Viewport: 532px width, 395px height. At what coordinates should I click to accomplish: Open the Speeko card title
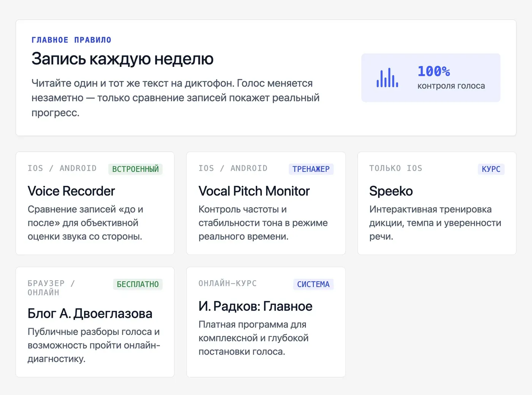[x=391, y=191]
